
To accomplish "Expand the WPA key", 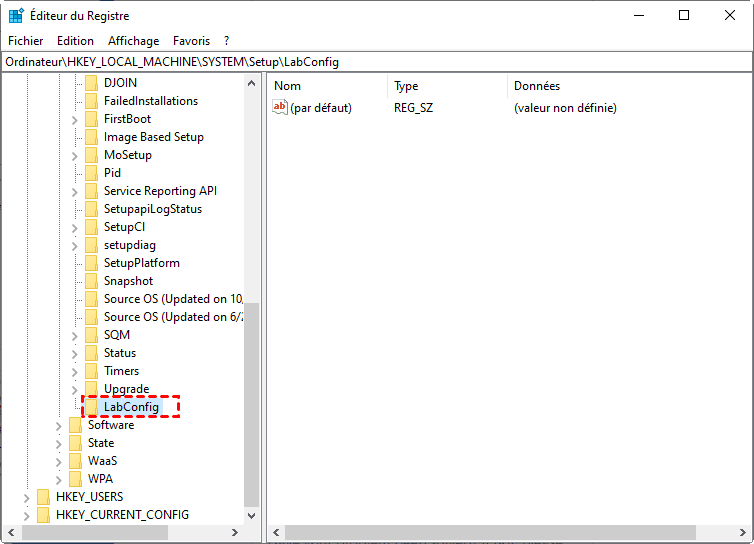I will (59, 480).
